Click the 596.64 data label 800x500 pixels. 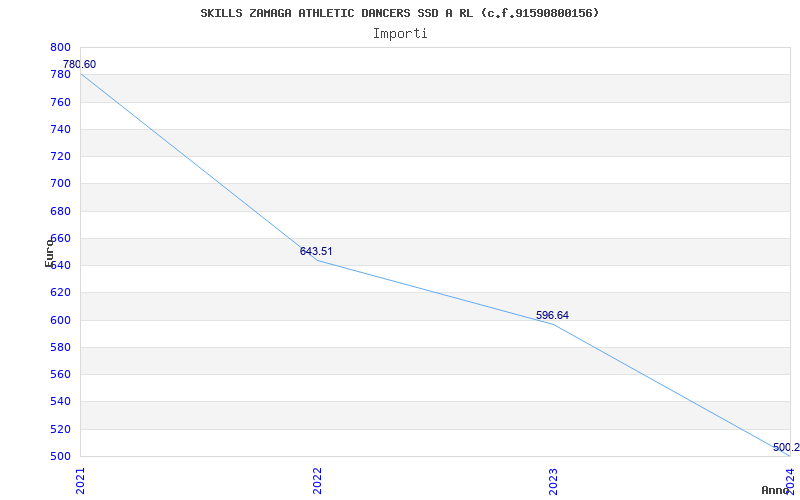(552, 315)
